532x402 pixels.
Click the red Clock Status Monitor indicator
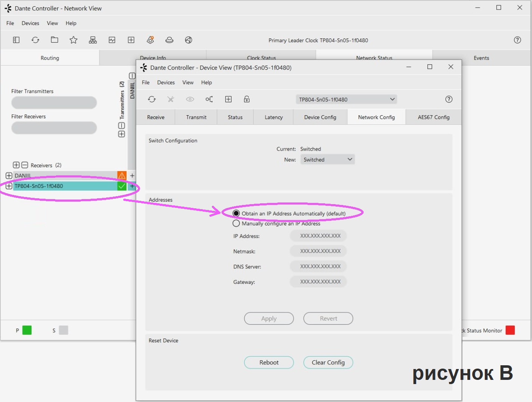pyautogui.click(x=510, y=330)
